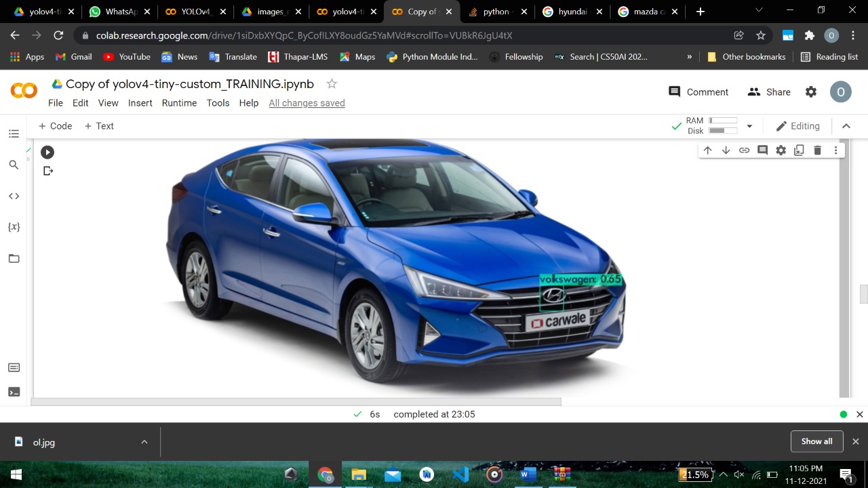Open the code snippets pane
This screenshot has height=488, width=868.
pos(14,196)
